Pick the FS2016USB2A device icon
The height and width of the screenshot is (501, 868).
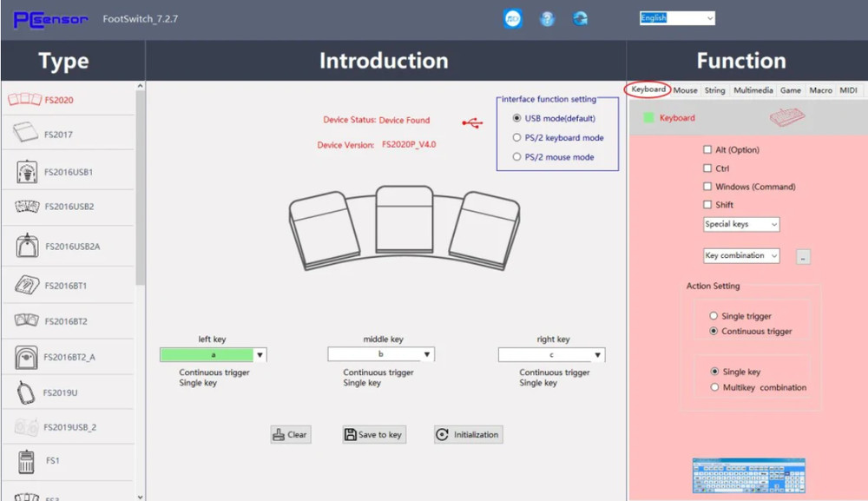coord(27,246)
